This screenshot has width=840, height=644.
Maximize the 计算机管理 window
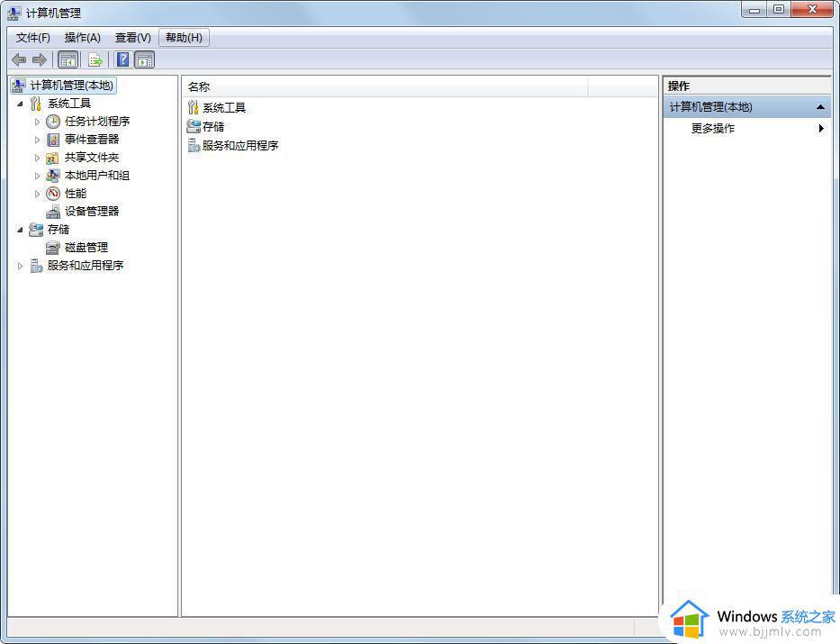pos(779,10)
